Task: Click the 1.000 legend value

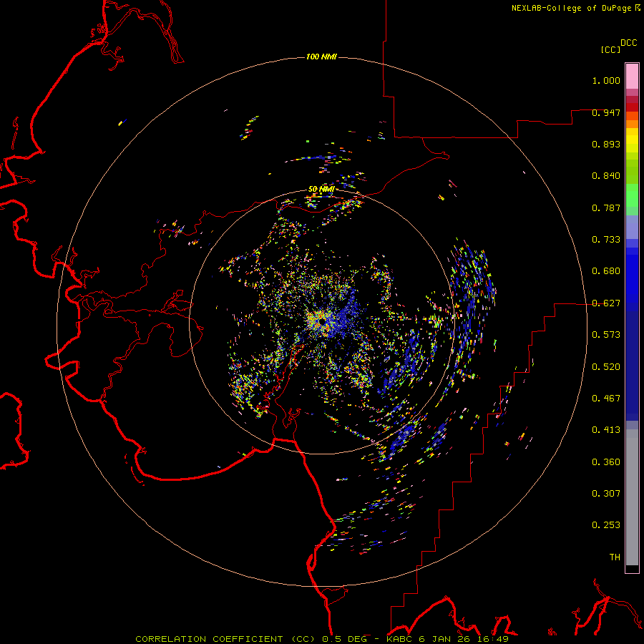Action: (606, 80)
